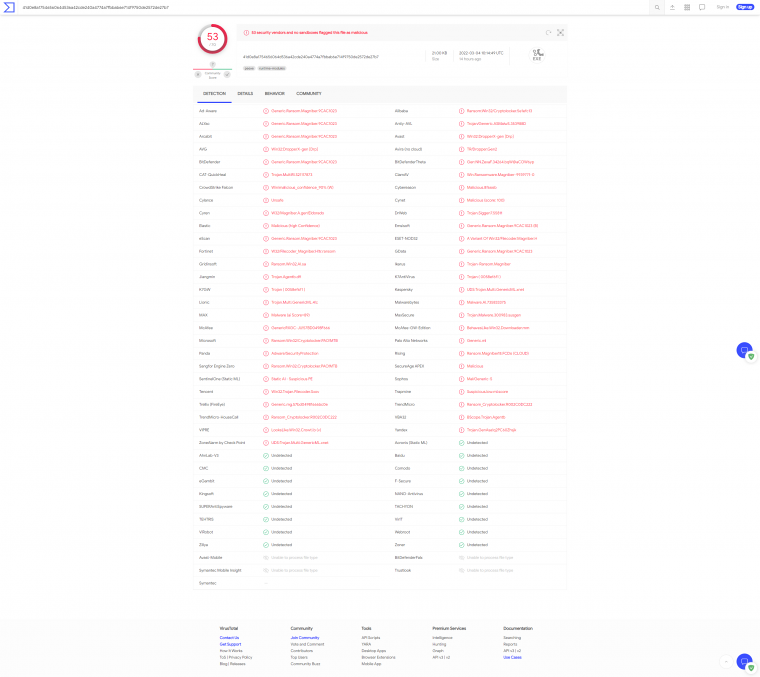The width and height of the screenshot is (760, 677).
Task: Click the Fortinet detection name text
Action: pos(303,252)
